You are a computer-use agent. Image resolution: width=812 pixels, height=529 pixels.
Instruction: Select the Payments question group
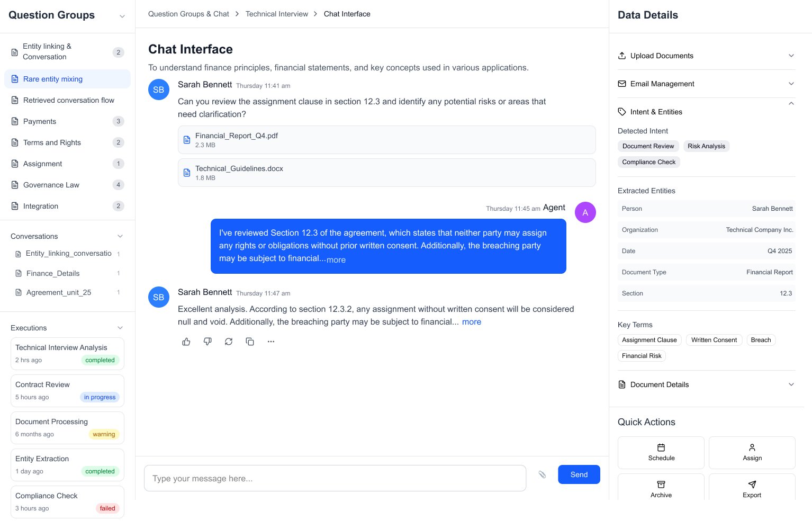coord(40,121)
